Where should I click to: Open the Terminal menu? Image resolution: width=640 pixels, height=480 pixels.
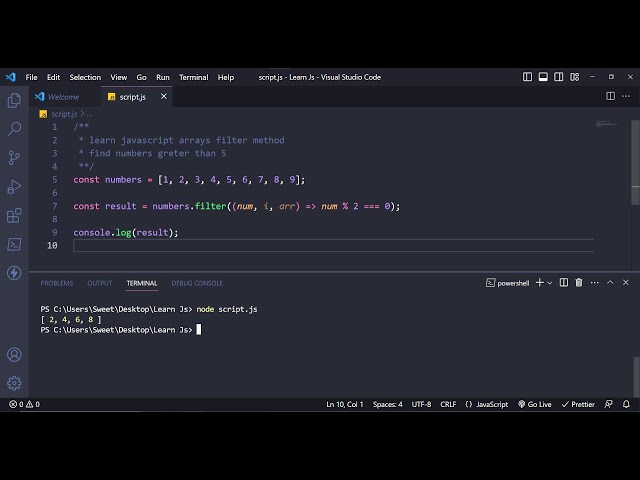tap(193, 77)
